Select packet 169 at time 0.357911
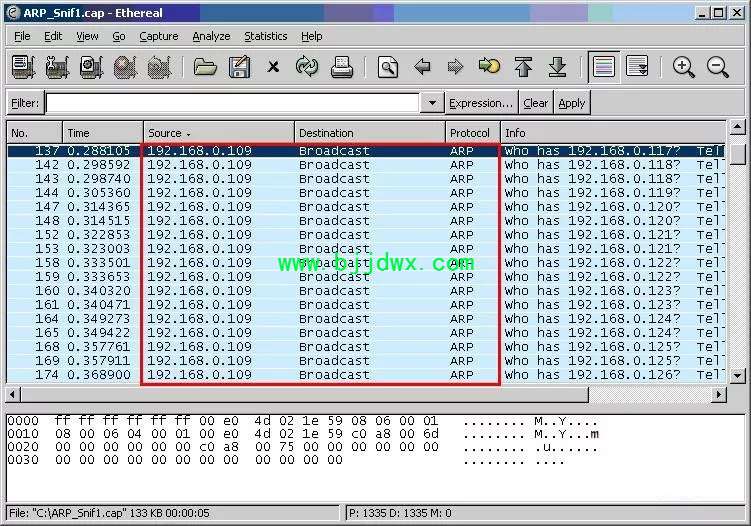The image size is (751, 526). (366, 361)
